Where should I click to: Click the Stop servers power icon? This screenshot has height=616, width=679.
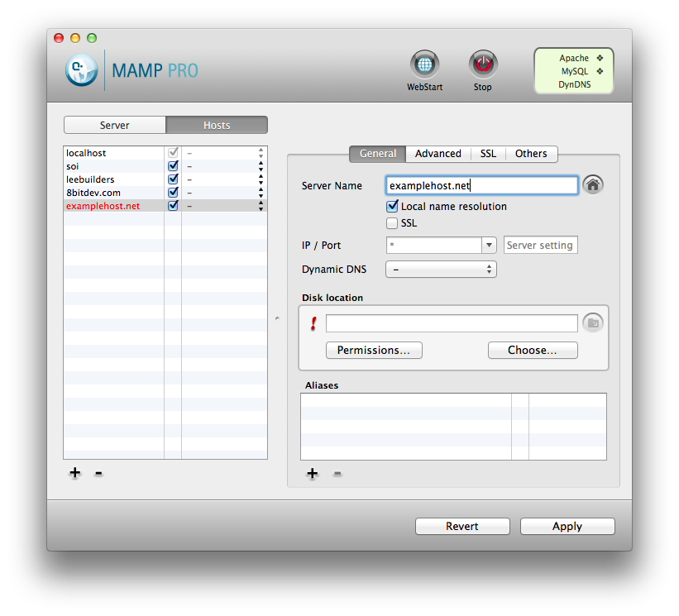pyautogui.click(x=483, y=64)
